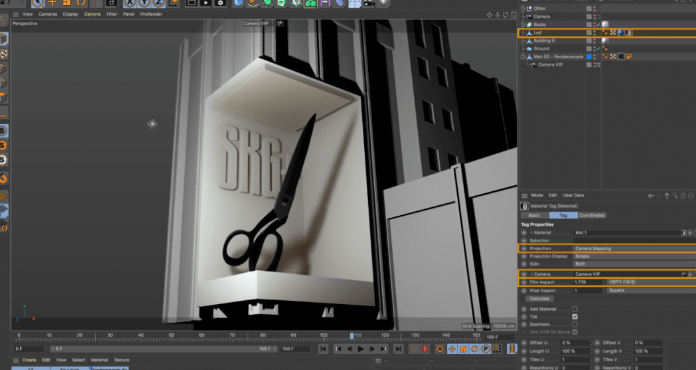The height and width of the screenshot is (370, 696).
Task: Select the Building 6 object
Action: [544, 40]
